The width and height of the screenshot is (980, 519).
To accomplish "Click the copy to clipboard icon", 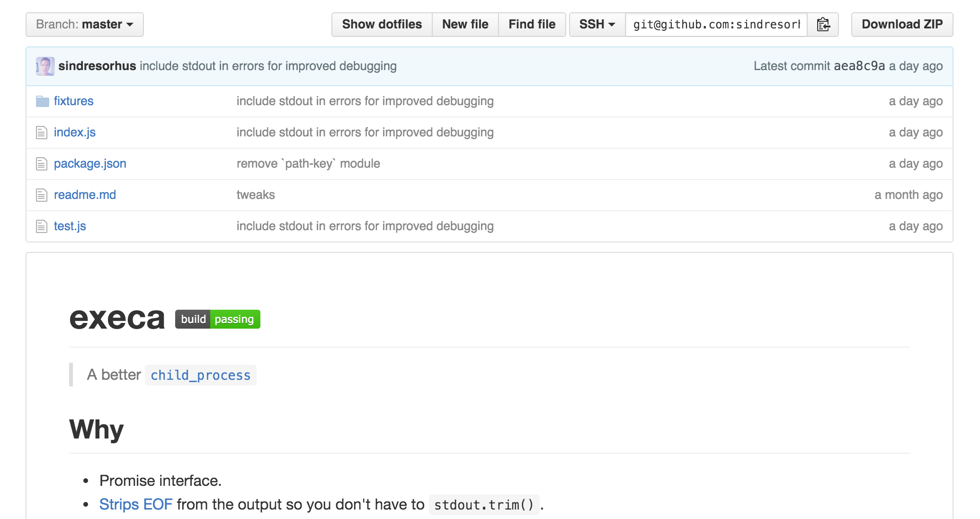I will 823,25.
